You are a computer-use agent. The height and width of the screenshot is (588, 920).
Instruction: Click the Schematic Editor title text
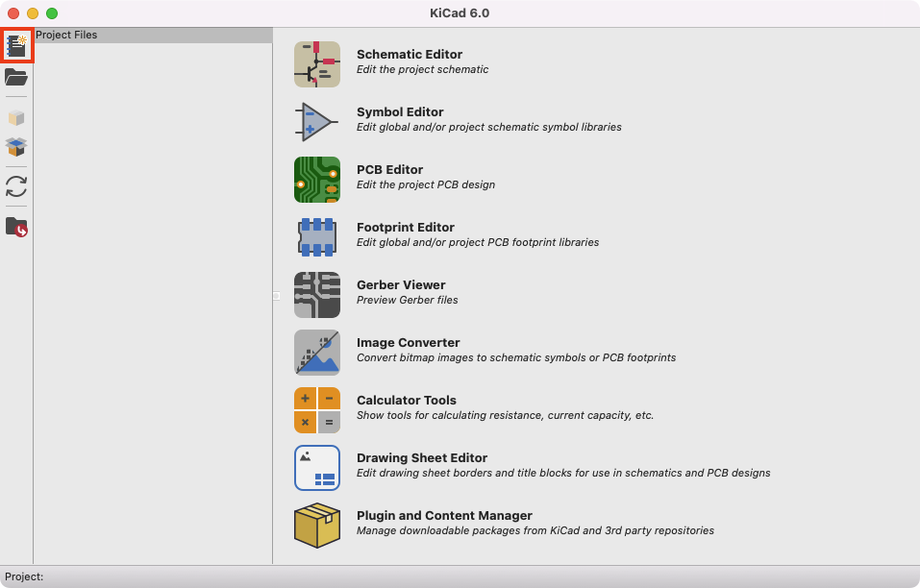coord(410,55)
